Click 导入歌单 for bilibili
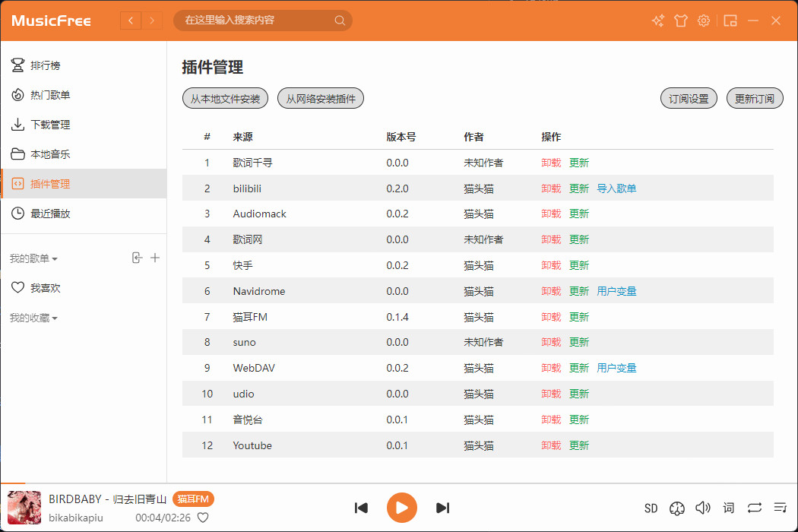The width and height of the screenshot is (798, 532). point(616,188)
